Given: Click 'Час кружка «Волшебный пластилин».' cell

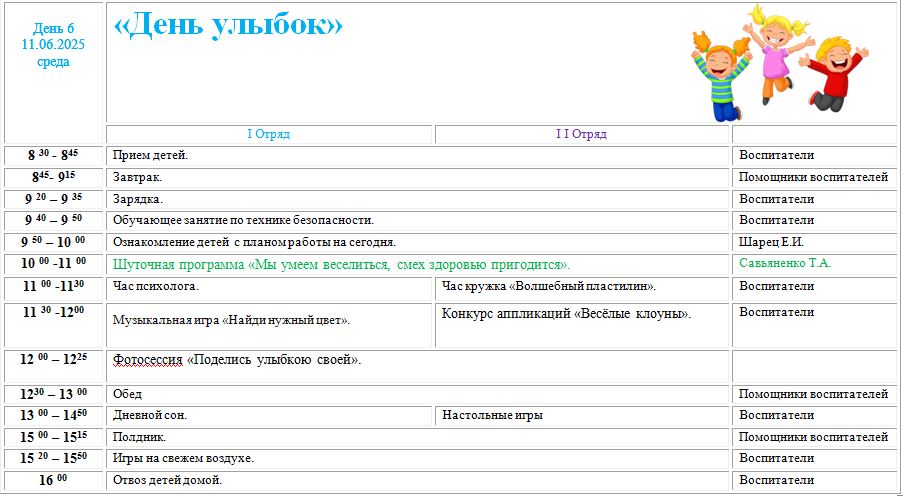Looking at the screenshot, I should [x=582, y=289].
